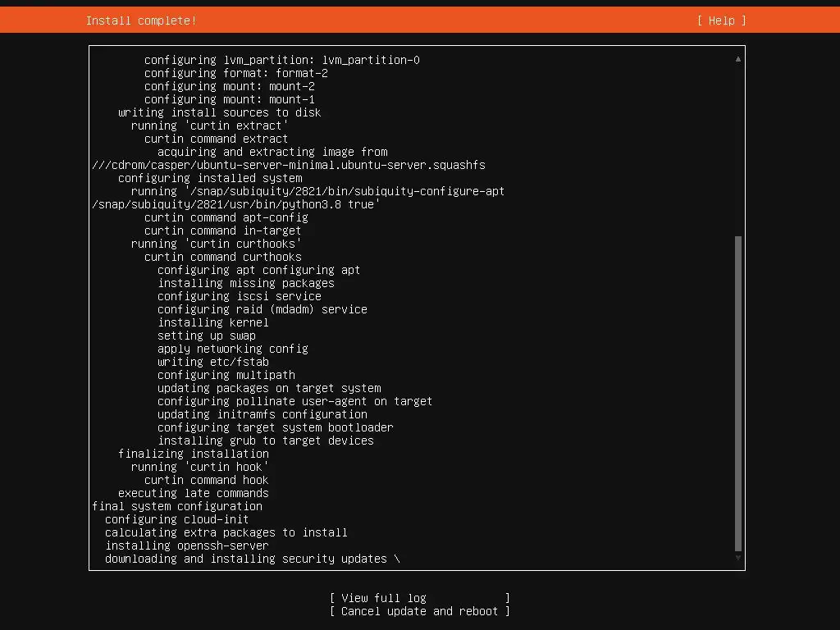Click 'installing openssh-server' line
Image resolution: width=840 pixels, height=630 pixels.
[x=187, y=546]
